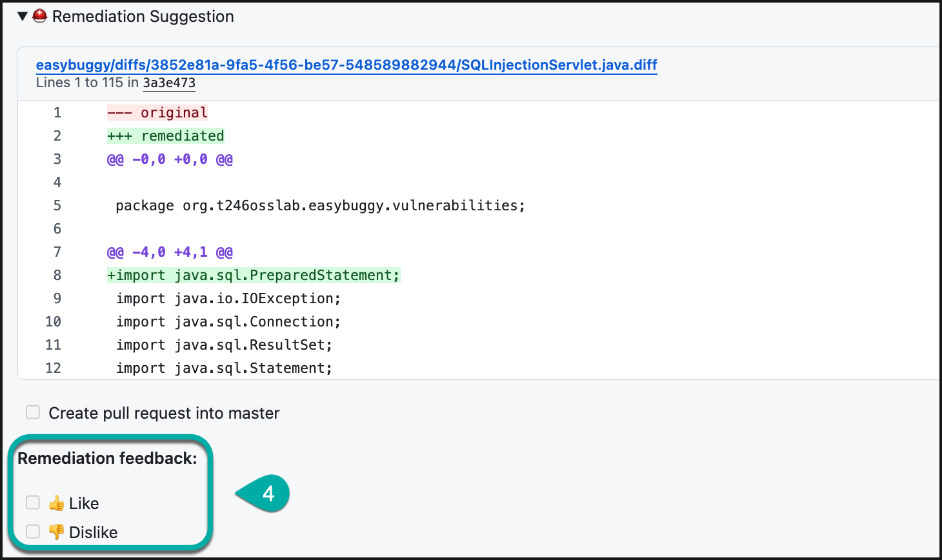Click the red helmet icon beside Remediation Suggestion
Viewport: 942px width, 560px height.
click(x=40, y=16)
